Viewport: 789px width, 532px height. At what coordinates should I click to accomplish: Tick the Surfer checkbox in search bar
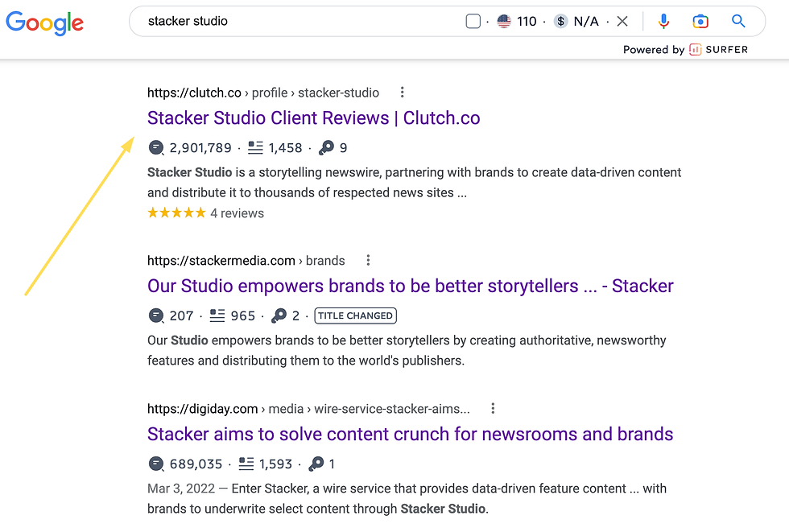coord(473,21)
